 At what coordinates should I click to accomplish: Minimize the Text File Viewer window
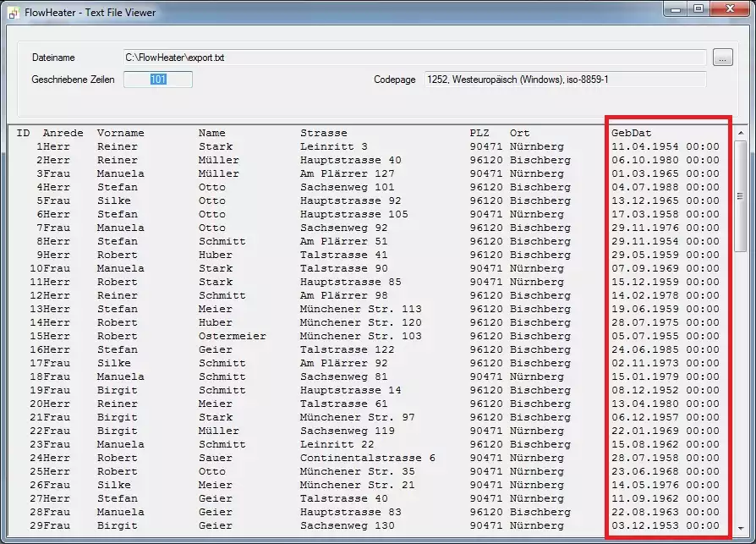coord(675,9)
